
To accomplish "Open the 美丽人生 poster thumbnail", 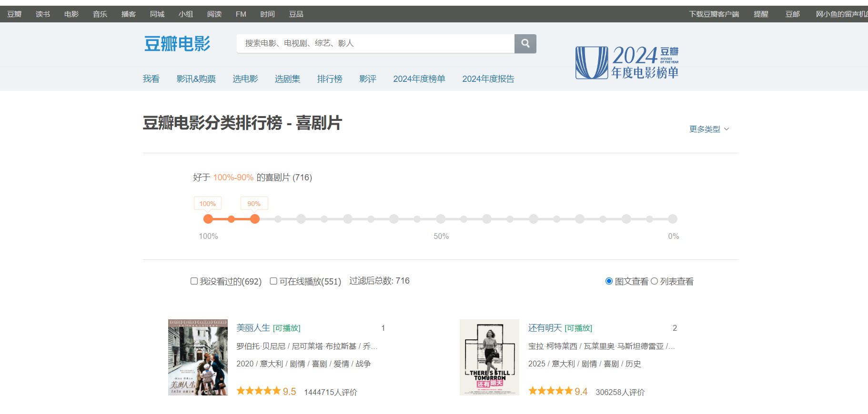I will pyautogui.click(x=198, y=357).
